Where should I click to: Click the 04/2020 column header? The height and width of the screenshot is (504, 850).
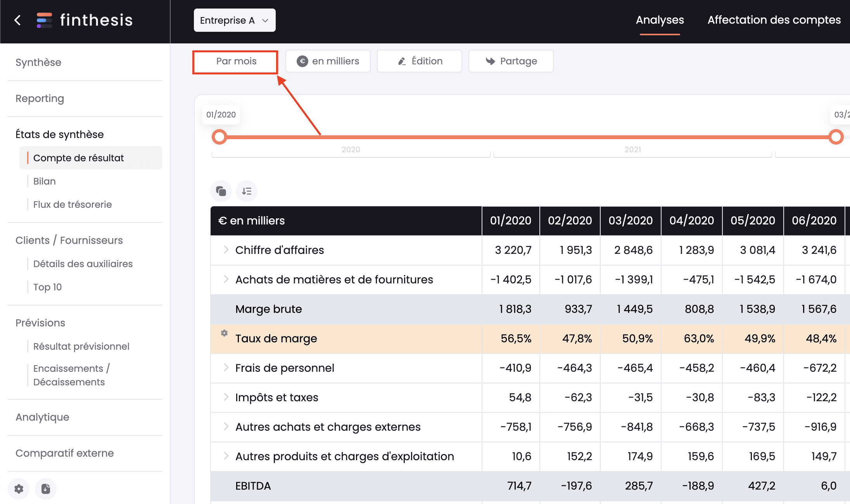click(692, 221)
